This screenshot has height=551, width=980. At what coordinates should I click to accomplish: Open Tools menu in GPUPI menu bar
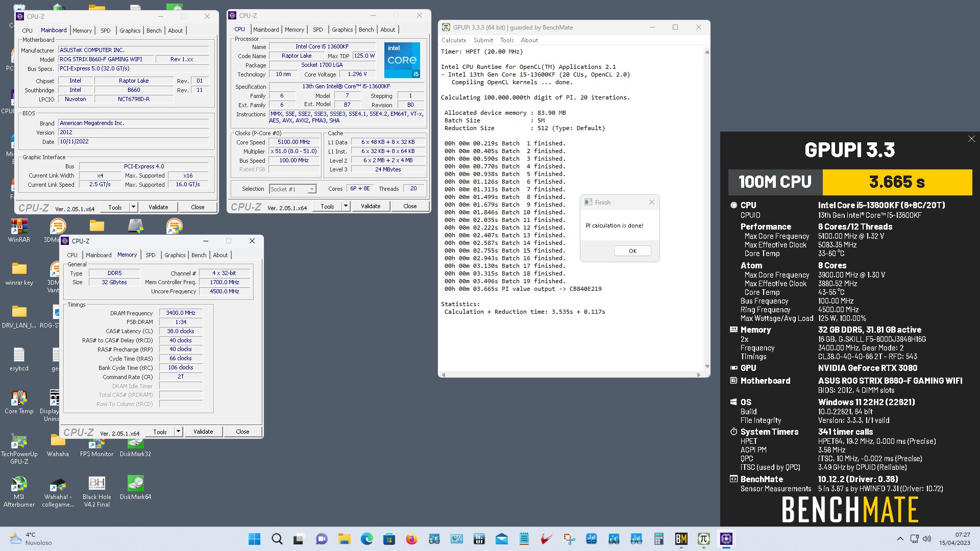pos(507,40)
